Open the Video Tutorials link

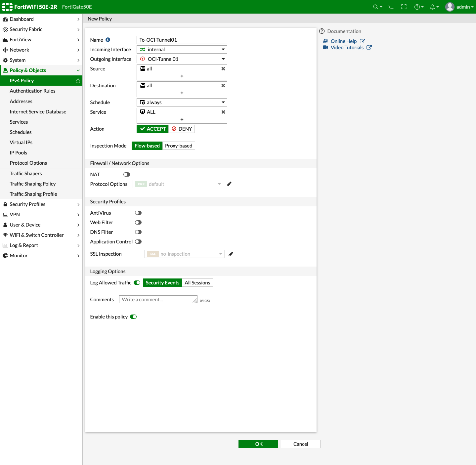pos(347,48)
